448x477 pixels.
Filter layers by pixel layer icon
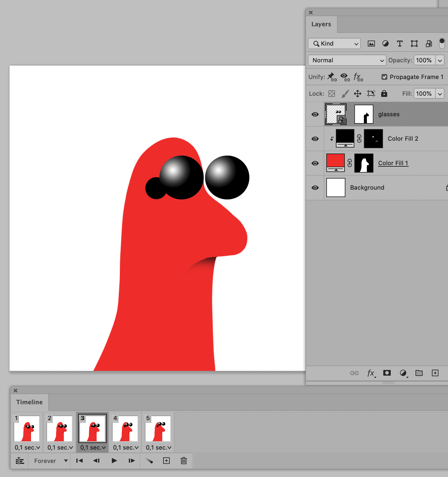(x=371, y=44)
